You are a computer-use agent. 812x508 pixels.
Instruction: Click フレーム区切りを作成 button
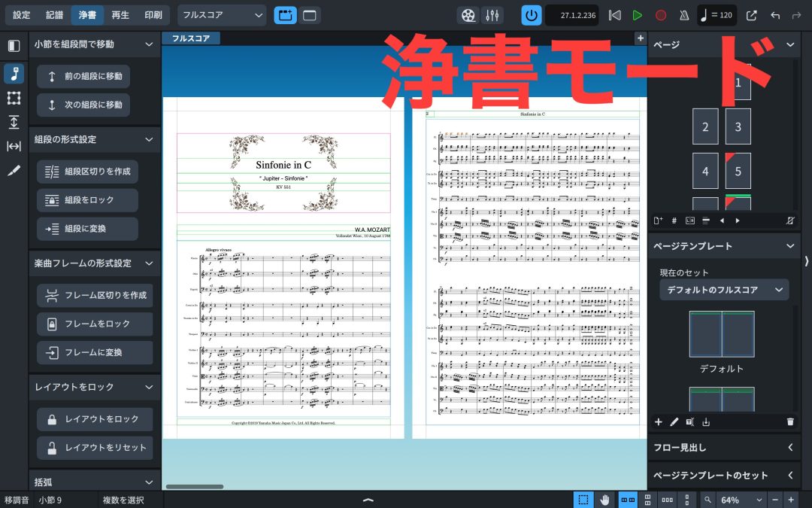[x=95, y=296]
